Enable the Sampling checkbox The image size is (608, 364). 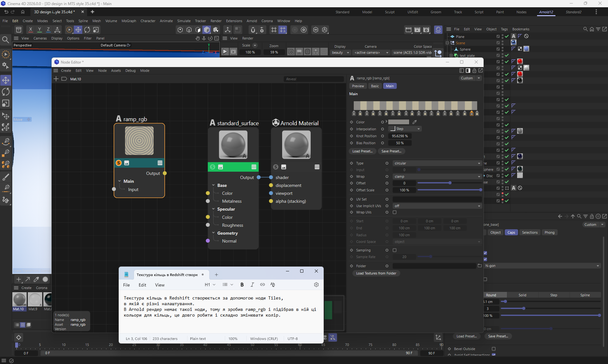pos(395,250)
